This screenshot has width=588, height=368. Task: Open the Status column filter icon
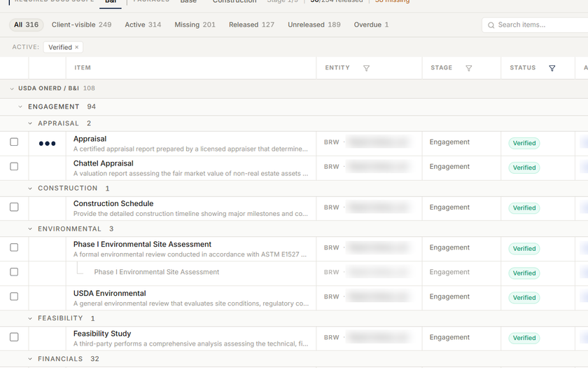[x=552, y=68]
